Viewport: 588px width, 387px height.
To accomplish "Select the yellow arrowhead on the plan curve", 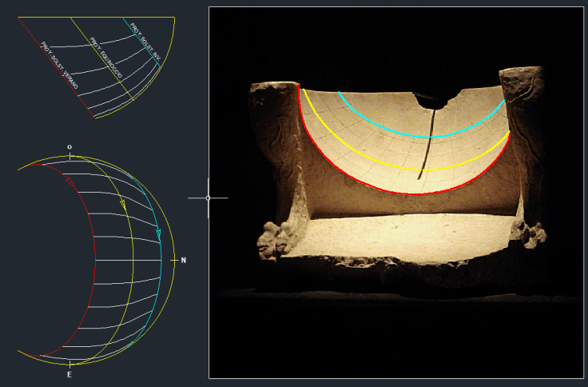I will [124, 204].
